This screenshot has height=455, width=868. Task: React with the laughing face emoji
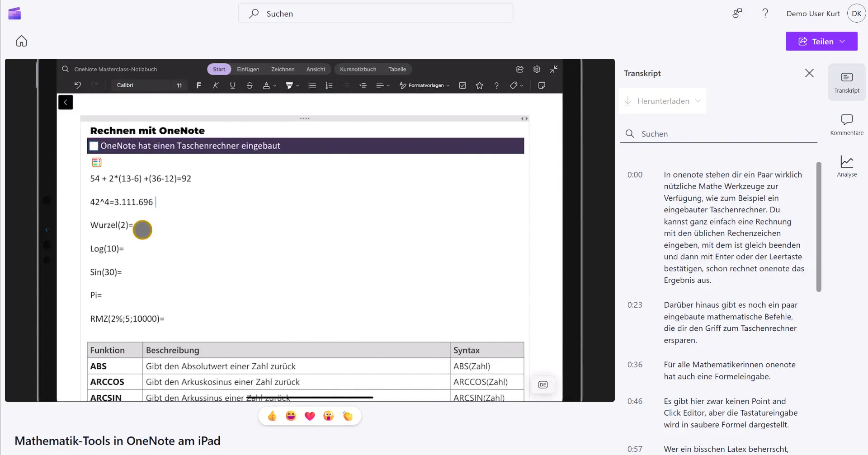(291, 416)
